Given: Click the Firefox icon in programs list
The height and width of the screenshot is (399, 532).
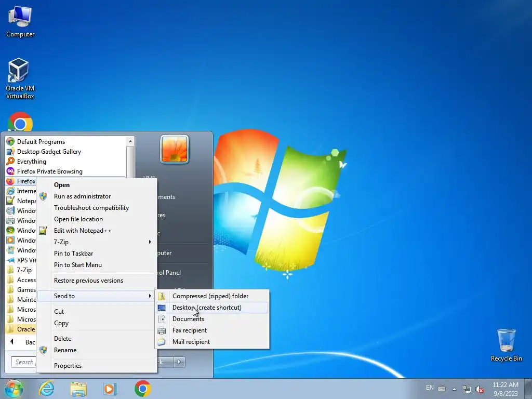Looking at the screenshot, I should tap(10, 181).
